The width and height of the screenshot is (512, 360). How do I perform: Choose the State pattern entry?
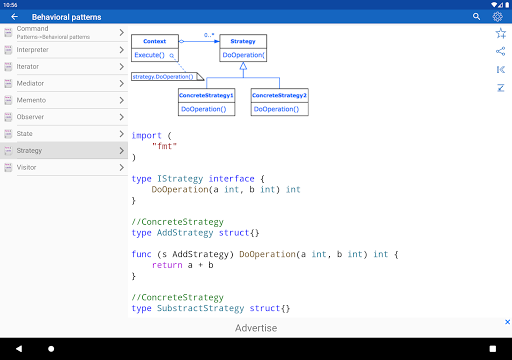pyautogui.click(x=64, y=134)
